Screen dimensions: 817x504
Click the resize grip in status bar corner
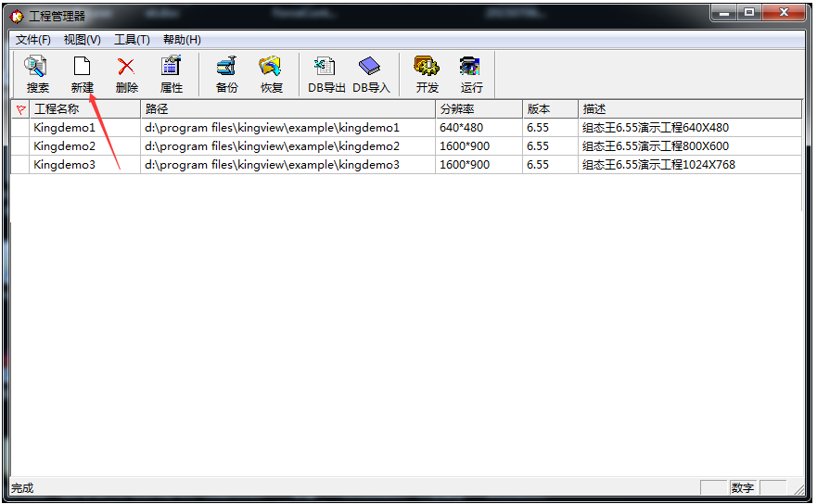click(798, 488)
